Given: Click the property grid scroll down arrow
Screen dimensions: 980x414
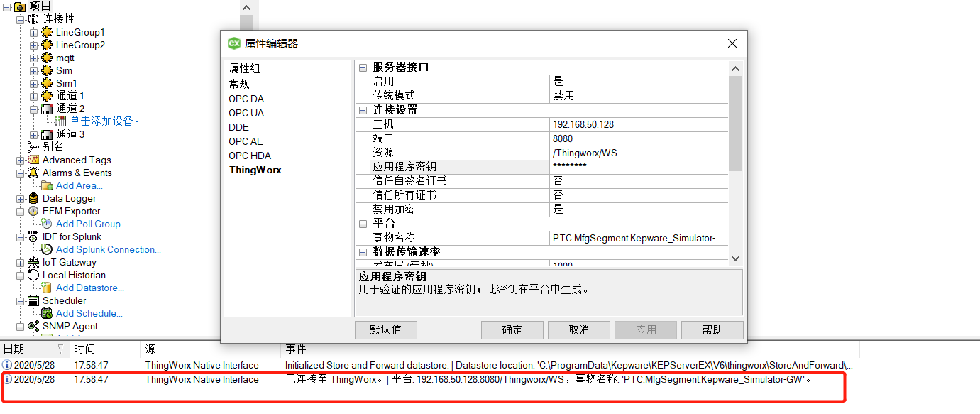Looking at the screenshot, I should click(x=735, y=259).
